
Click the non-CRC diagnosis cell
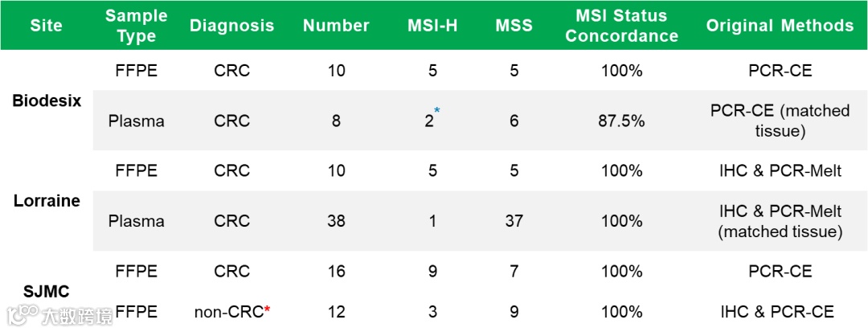[232, 312]
